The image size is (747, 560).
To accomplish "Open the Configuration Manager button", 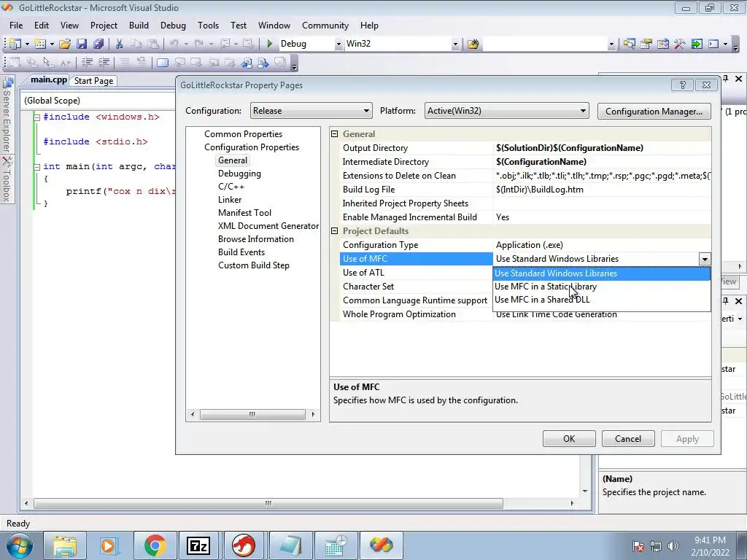I will (654, 112).
